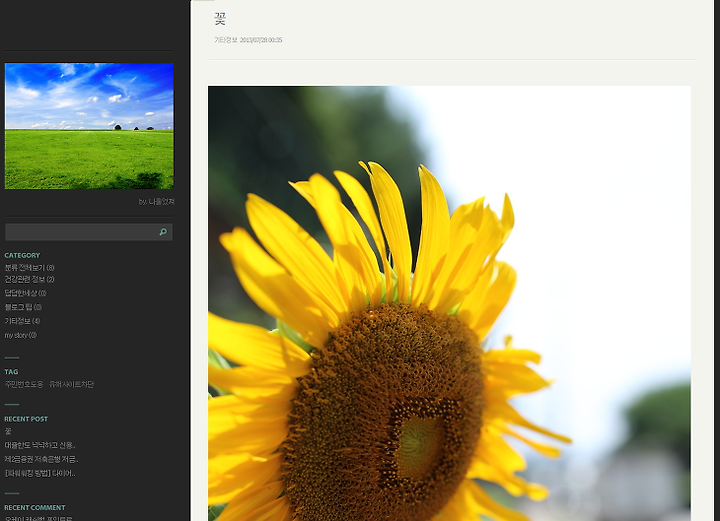Click the '꽃' post title heading
This screenshot has height=521, width=720.
click(220, 19)
